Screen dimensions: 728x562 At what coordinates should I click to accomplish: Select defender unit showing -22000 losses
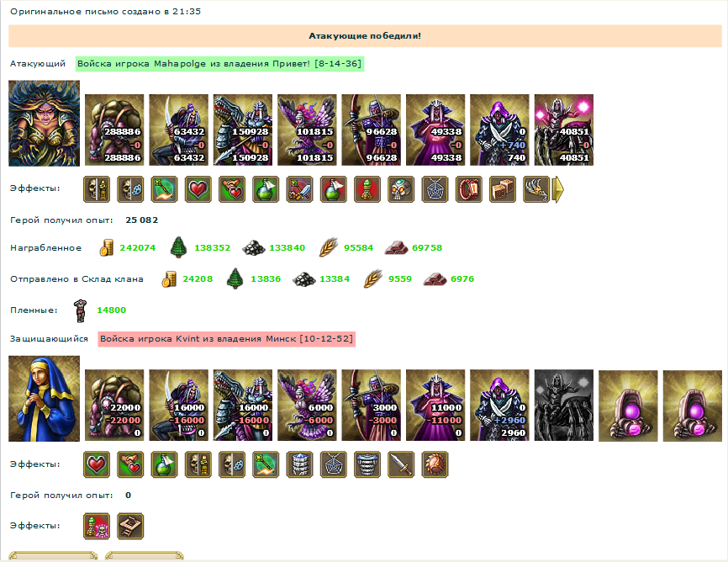point(114,406)
